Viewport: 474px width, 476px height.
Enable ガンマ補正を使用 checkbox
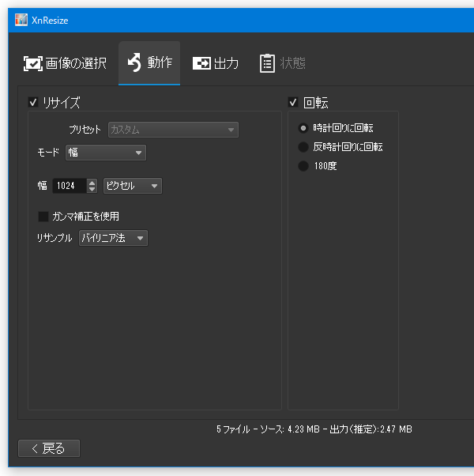click(43, 217)
